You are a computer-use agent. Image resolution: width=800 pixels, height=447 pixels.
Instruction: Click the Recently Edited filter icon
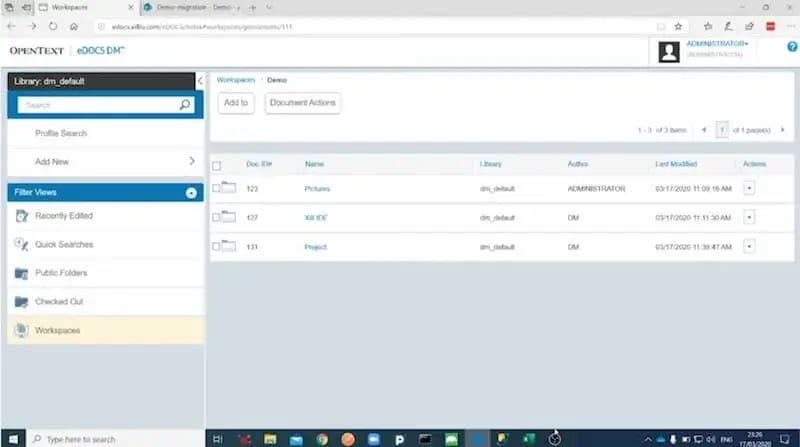(x=21, y=216)
